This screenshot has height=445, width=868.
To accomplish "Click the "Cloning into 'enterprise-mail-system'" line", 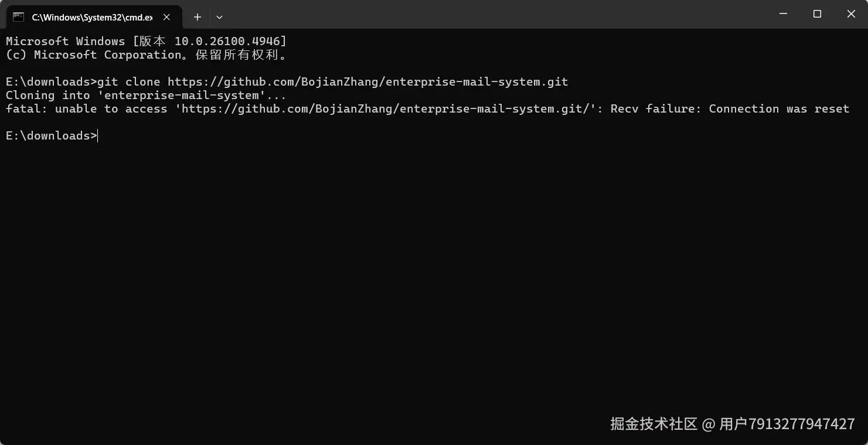I will (145, 95).
